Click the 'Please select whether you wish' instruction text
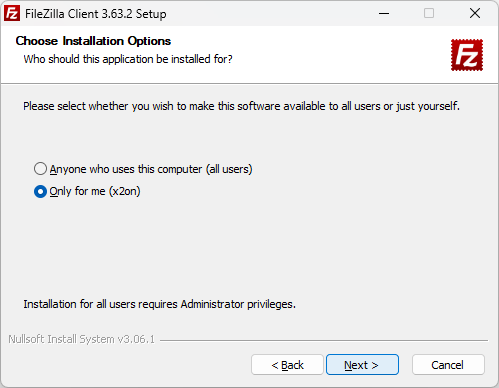 [241, 106]
